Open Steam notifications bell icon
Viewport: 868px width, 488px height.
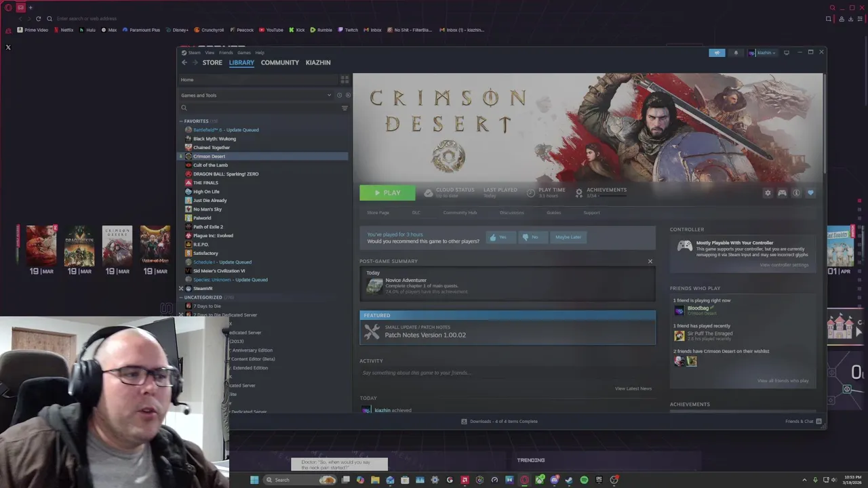coord(736,53)
